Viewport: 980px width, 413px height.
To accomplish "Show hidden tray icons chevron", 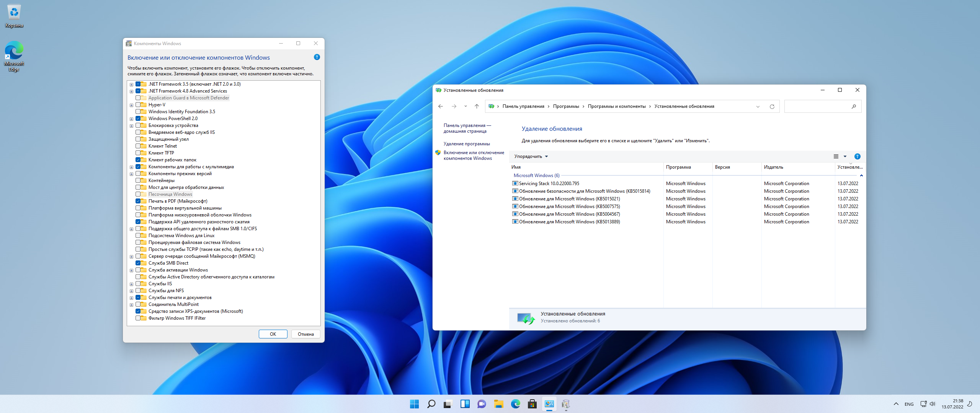I will coord(896,404).
